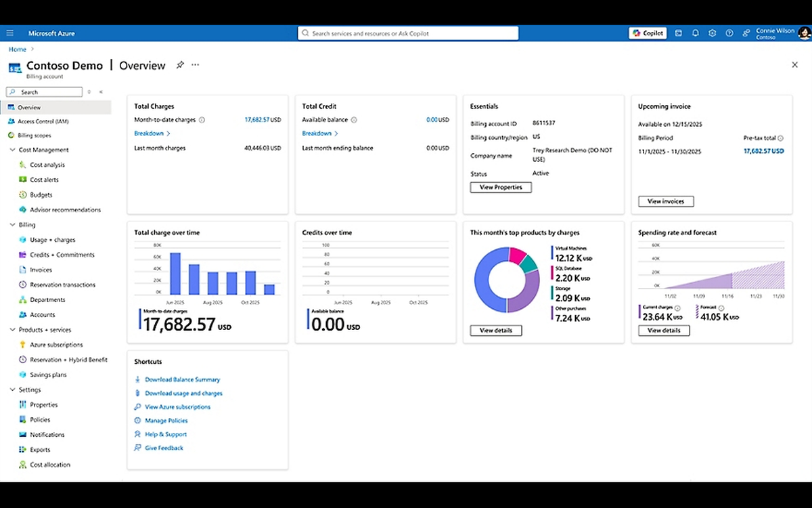This screenshot has height=508, width=812.
Task: Click the Jun 2025 bar in charge chart
Action: click(x=175, y=274)
